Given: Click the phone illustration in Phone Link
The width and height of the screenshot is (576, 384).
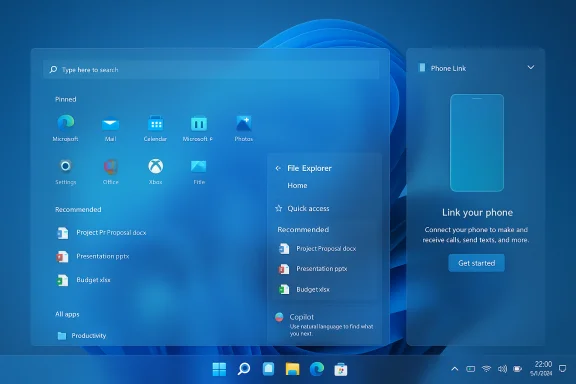Looking at the screenshot, I should click(x=477, y=143).
